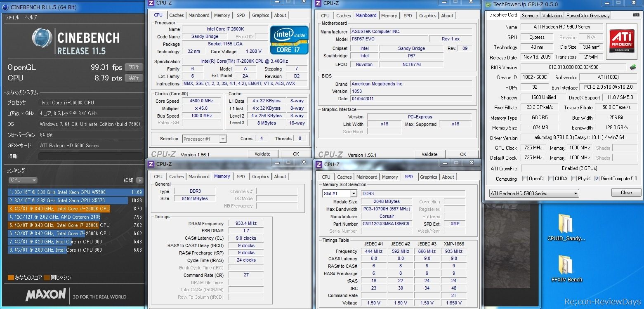Click the BIOS save chip icon in GPU-Z
644x309 pixels.
633,67
